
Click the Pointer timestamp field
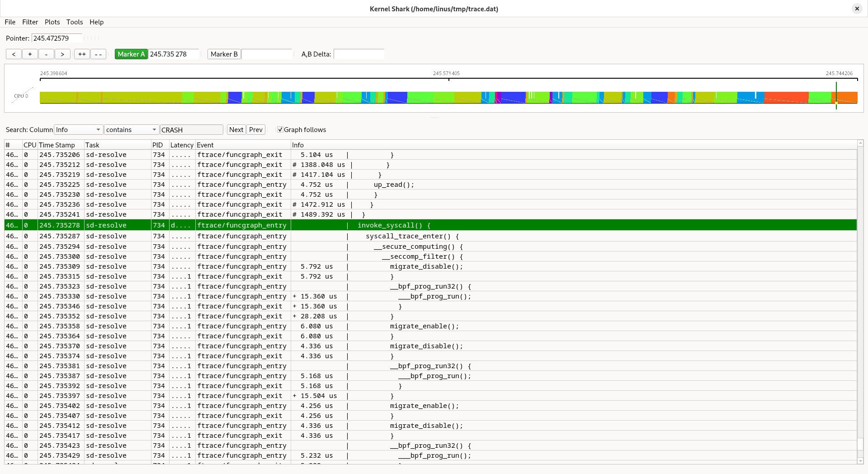point(57,38)
